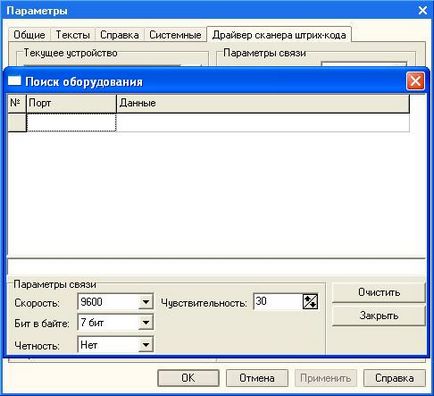Switch to the Общие tab

click(x=29, y=35)
